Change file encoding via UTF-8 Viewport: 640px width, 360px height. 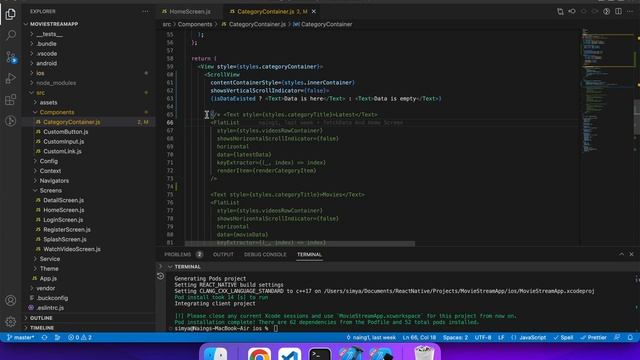click(x=483, y=338)
